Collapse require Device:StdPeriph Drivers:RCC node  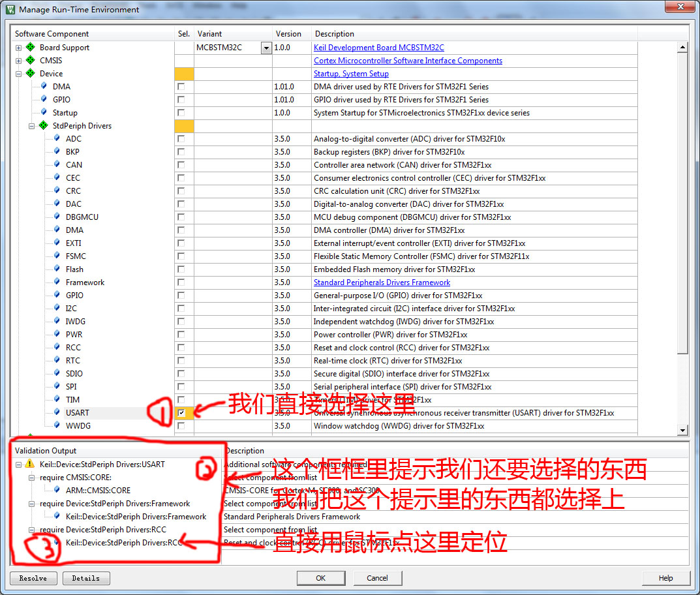(31, 530)
